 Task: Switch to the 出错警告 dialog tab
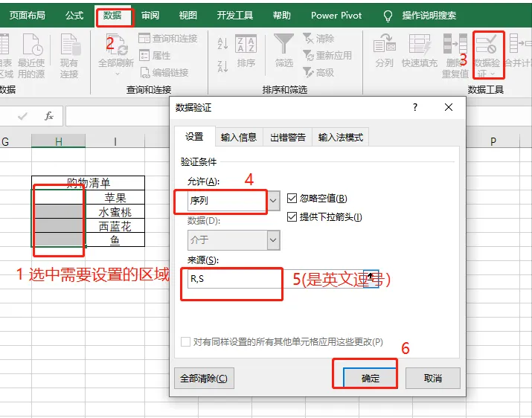tap(288, 137)
